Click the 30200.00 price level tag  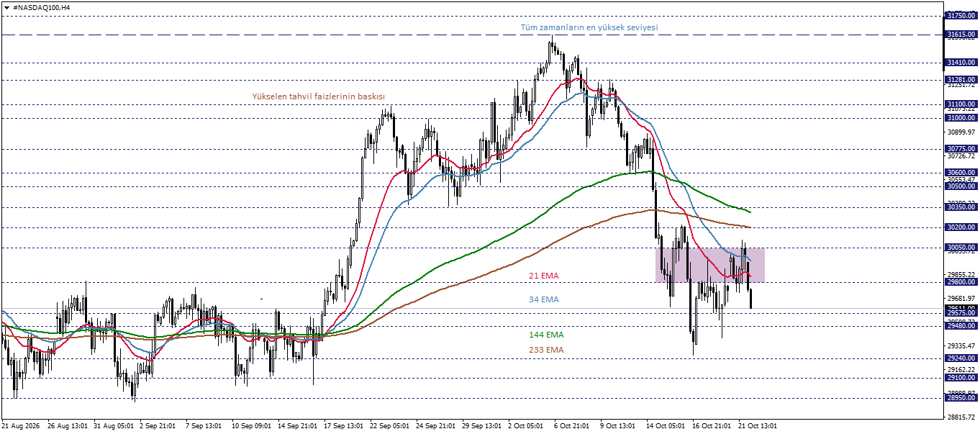point(961,227)
